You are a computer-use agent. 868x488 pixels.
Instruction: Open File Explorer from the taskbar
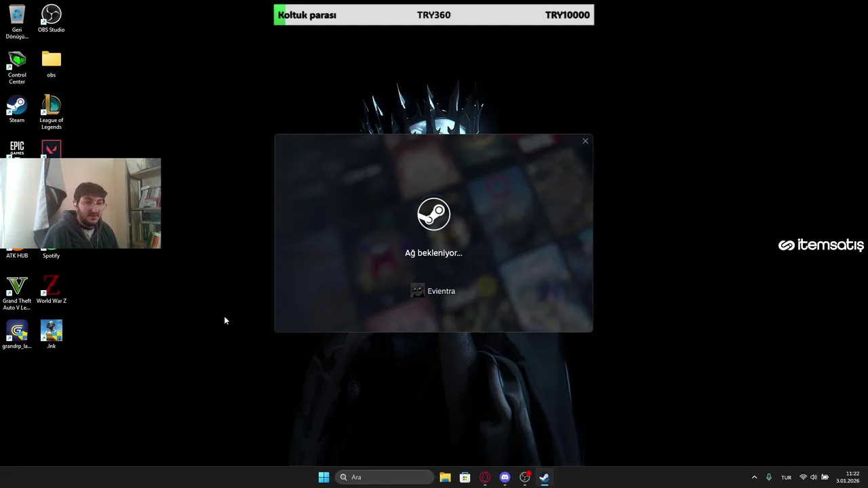(446, 477)
